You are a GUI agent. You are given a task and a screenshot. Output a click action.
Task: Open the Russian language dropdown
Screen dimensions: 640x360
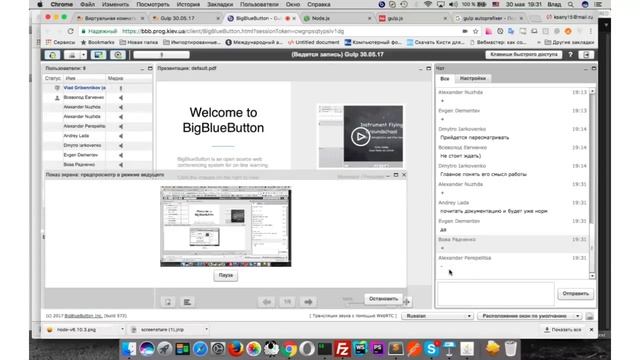click(x=437, y=316)
